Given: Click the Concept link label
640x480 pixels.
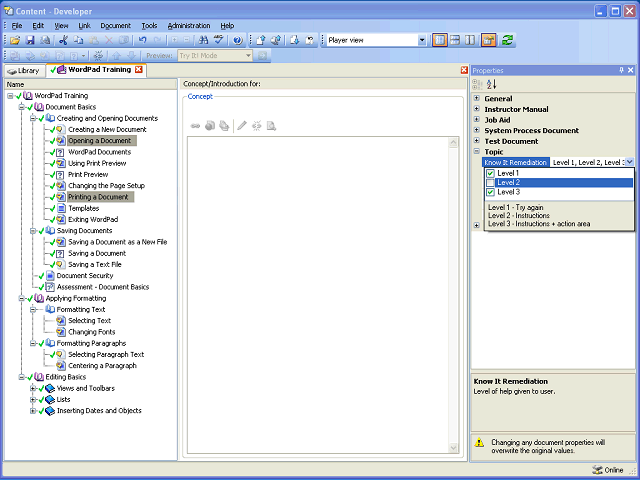Looking at the screenshot, I should pos(200,96).
